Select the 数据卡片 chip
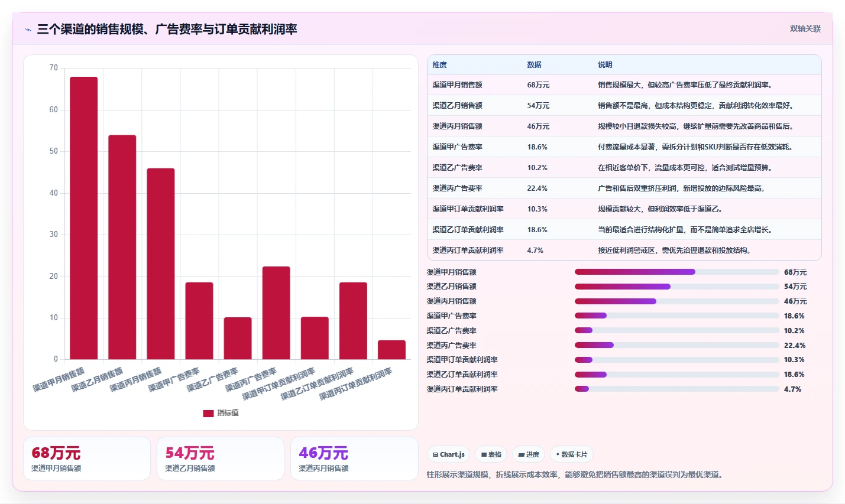The width and height of the screenshot is (845, 504). [x=571, y=454]
